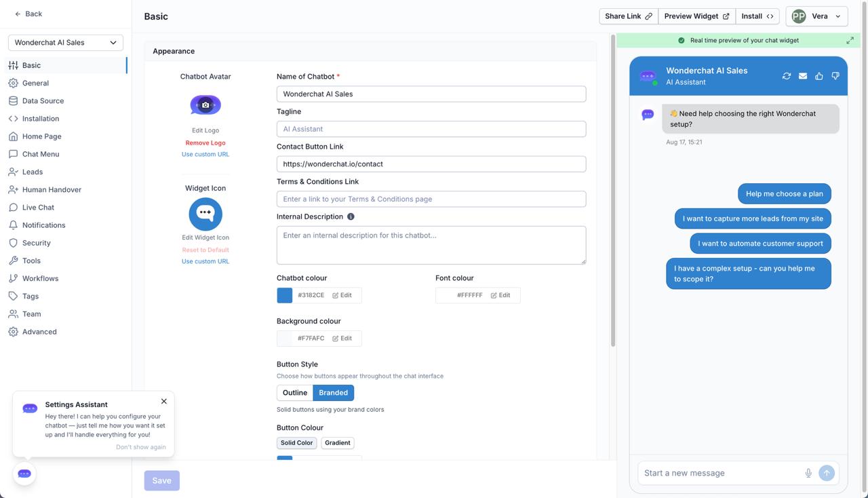Open the Tags section
Image resolution: width=868 pixels, height=498 pixels.
[65, 296]
